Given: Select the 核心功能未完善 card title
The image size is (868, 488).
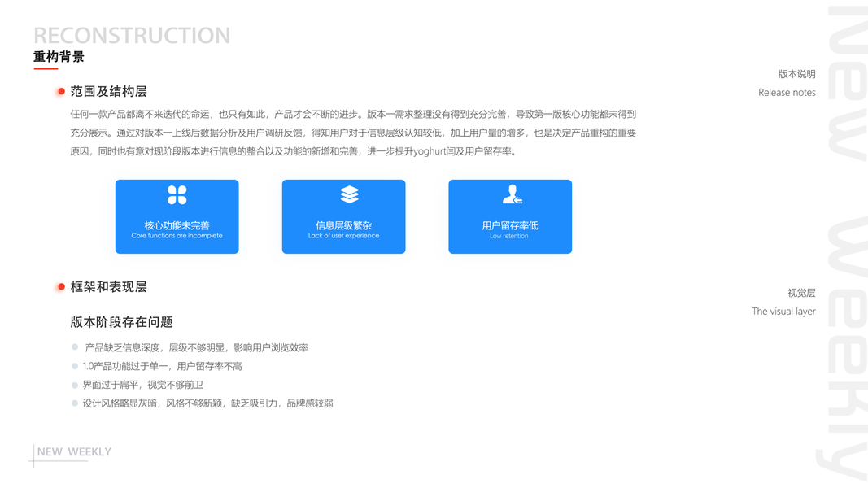Looking at the screenshot, I should pos(177,225).
